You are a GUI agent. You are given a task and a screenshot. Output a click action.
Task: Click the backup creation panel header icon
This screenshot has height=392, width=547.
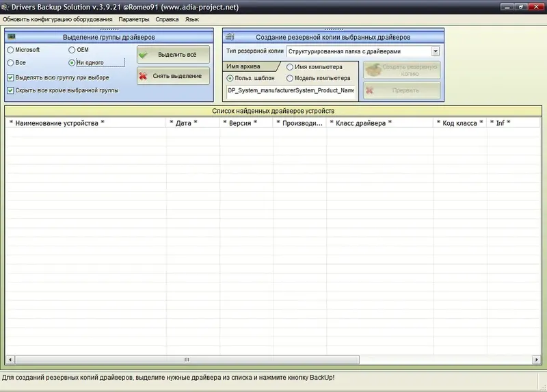coord(230,37)
